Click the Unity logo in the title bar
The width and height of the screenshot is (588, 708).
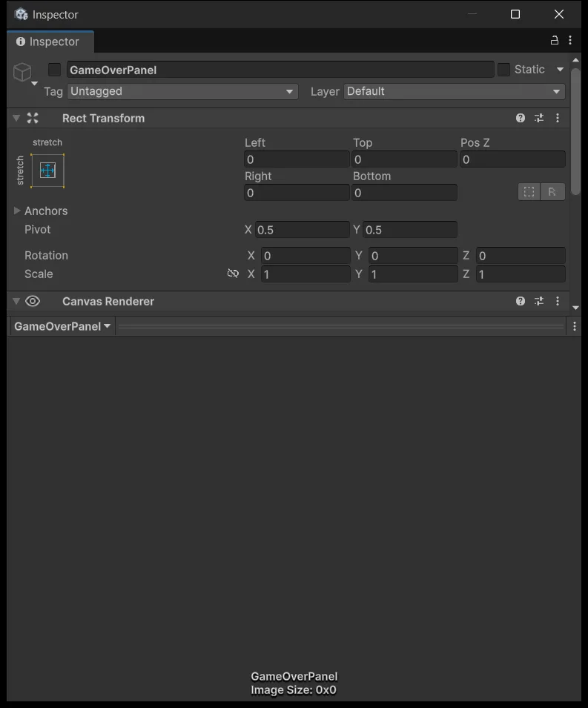(21, 14)
